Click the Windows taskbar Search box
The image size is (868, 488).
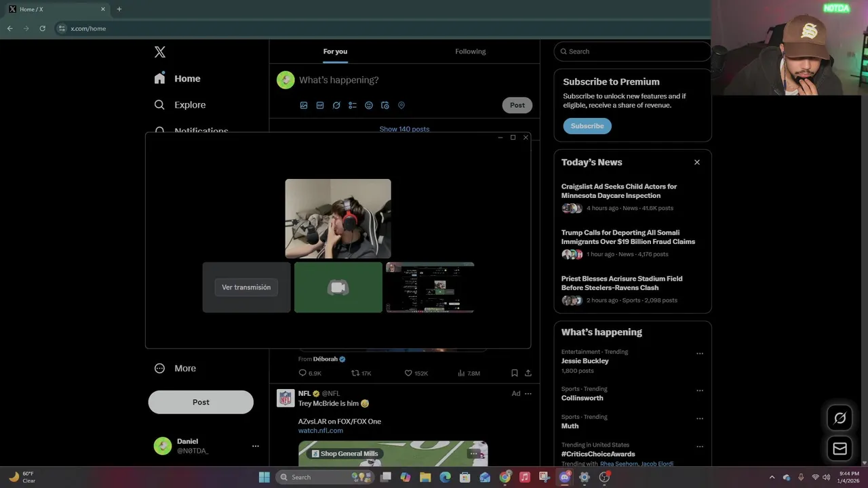click(x=325, y=477)
